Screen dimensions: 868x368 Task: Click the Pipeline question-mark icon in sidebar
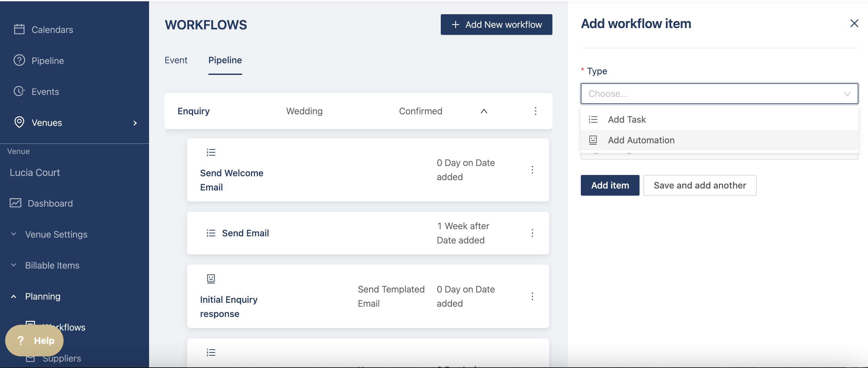tap(19, 60)
